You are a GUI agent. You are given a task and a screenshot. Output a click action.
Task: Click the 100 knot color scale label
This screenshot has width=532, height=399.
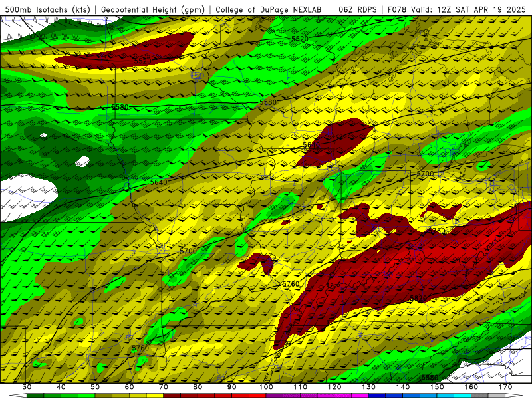click(266, 387)
